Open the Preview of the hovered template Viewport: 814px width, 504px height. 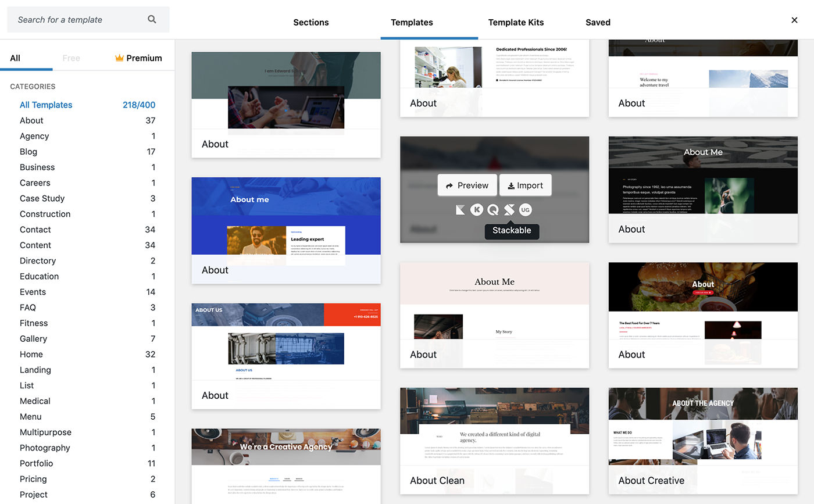[467, 185]
